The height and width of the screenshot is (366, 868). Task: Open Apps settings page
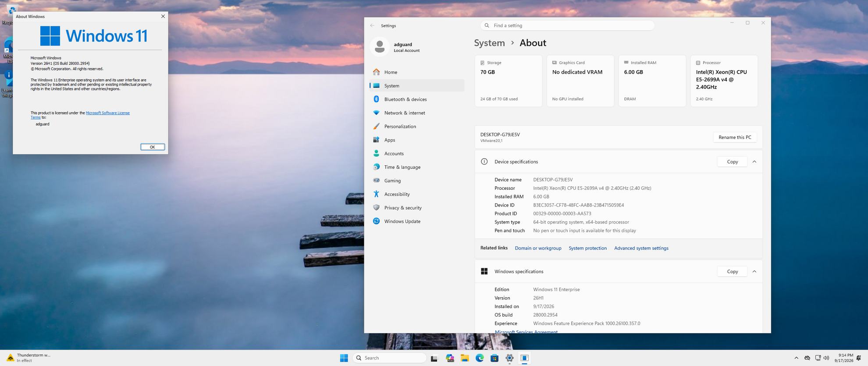tap(417, 140)
